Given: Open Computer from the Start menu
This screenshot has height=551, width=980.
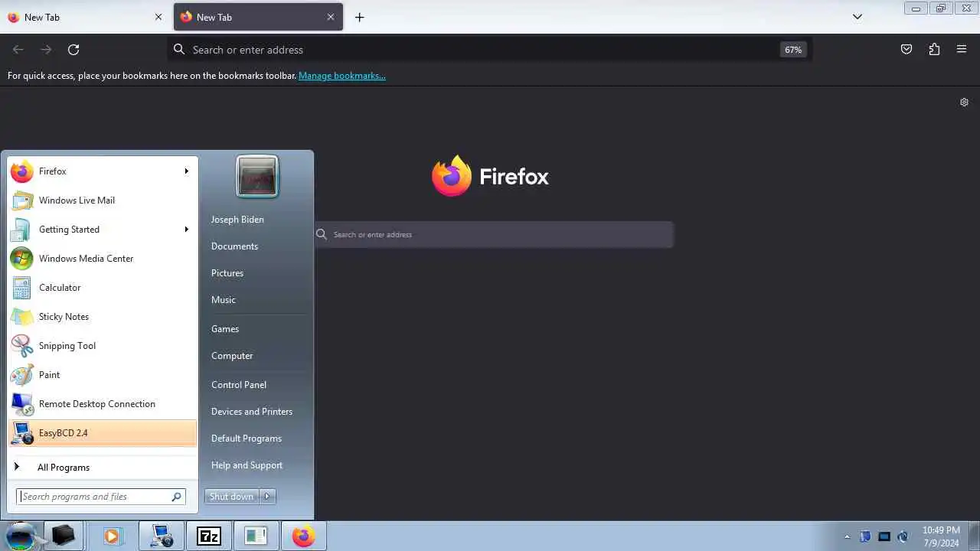Looking at the screenshot, I should [232, 356].
